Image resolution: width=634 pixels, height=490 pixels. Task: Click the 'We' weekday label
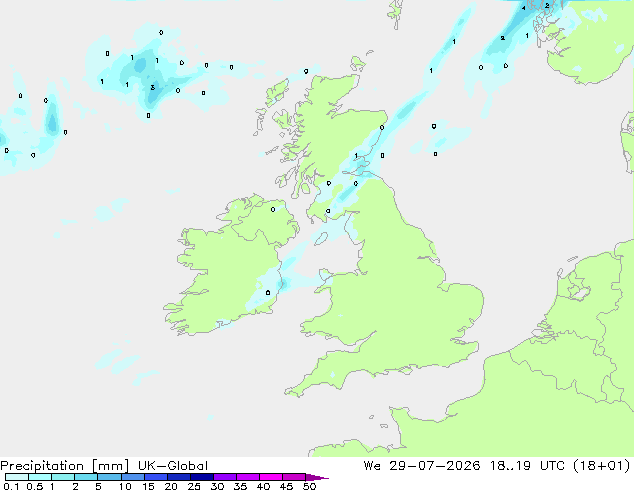[x=372, y=466]
